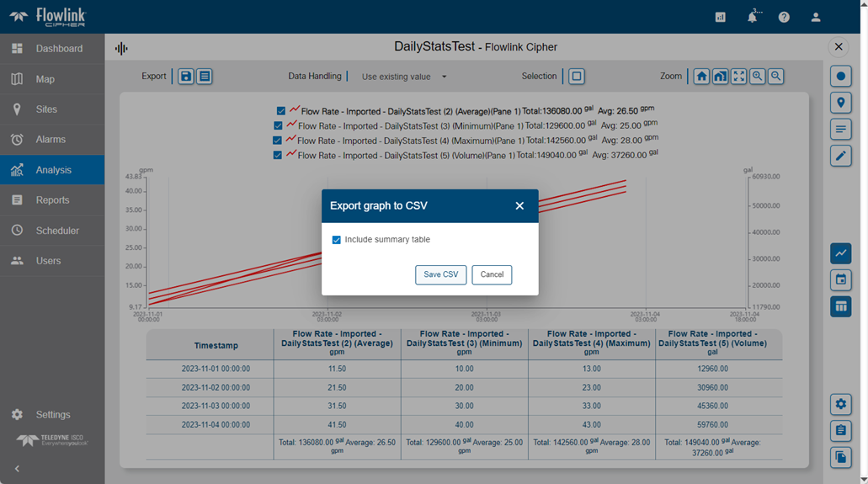Click the pencil edit icon on right panel
The height and width of the screenshot is (484, 868).
click(x=840, y=156)
